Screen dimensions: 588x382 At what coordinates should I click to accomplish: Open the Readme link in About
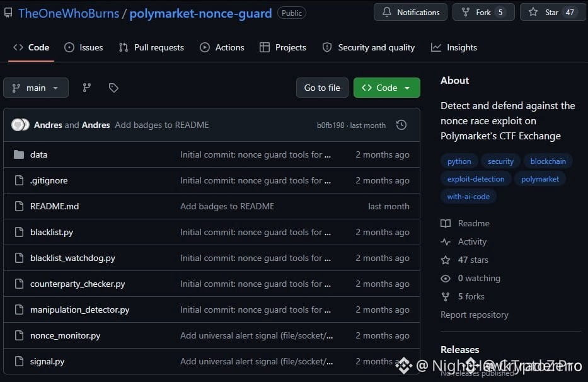tap(465, 224)
